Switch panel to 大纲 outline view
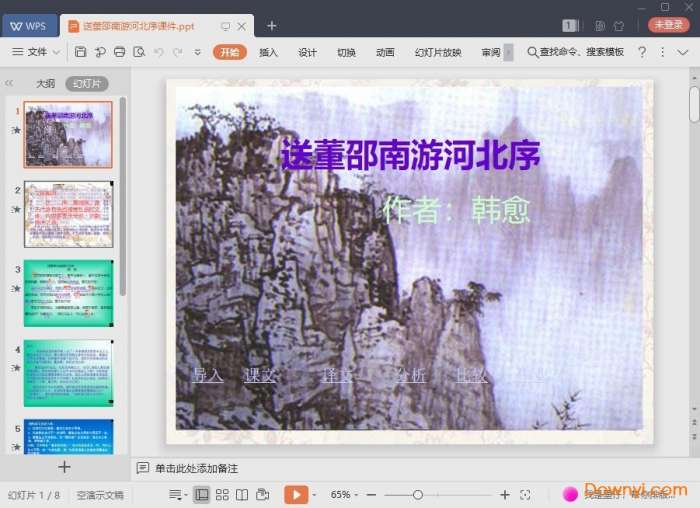This screenshot has height=508, width=700. tap(45, 84)
